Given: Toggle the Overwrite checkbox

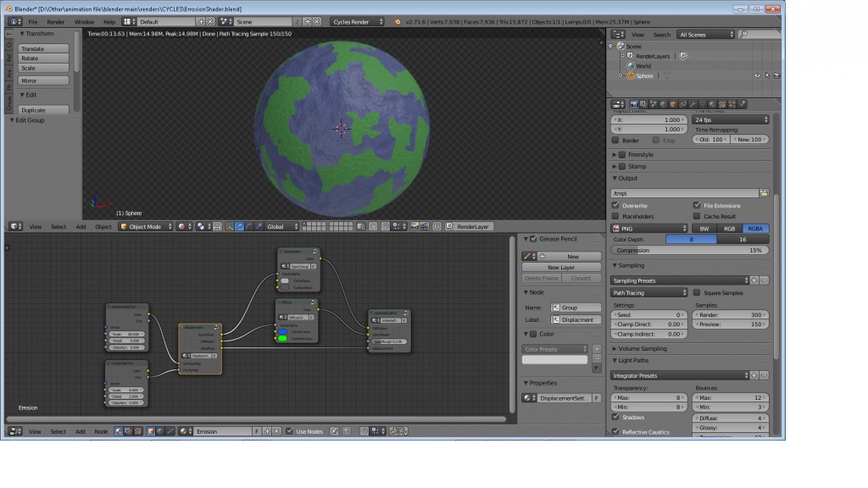Looking at the screenshot, I should tap(616, 205).
